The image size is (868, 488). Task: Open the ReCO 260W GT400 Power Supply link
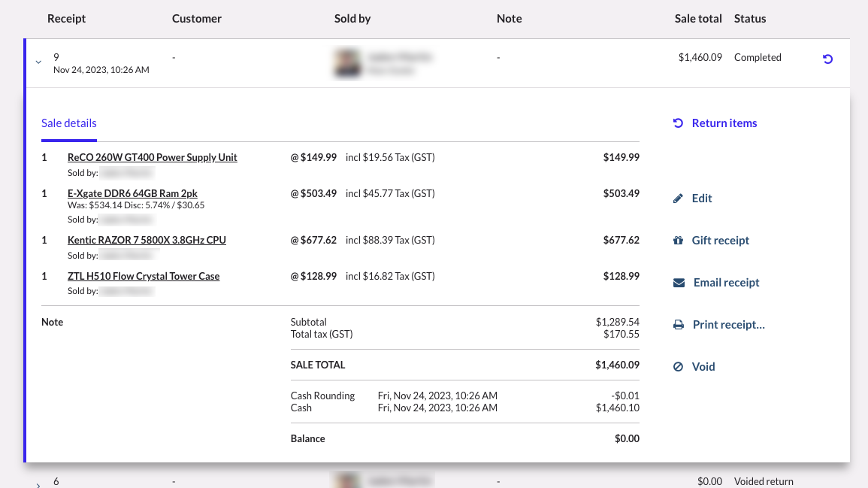coord(152,156)
